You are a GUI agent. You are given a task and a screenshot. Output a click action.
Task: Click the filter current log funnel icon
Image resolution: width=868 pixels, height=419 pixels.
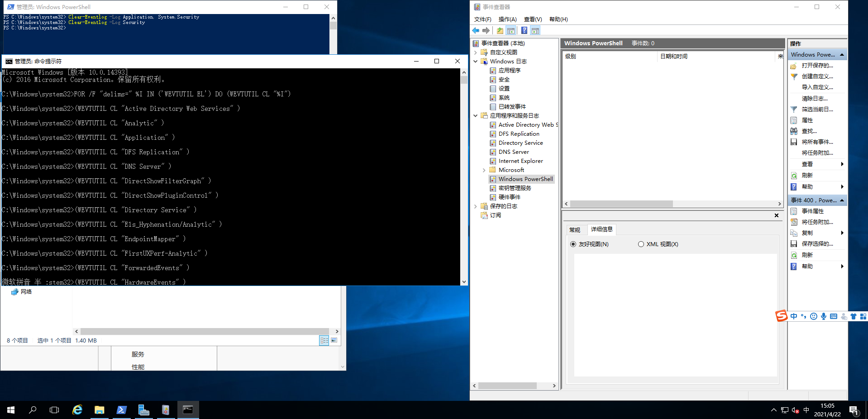[x=794, y=110]
